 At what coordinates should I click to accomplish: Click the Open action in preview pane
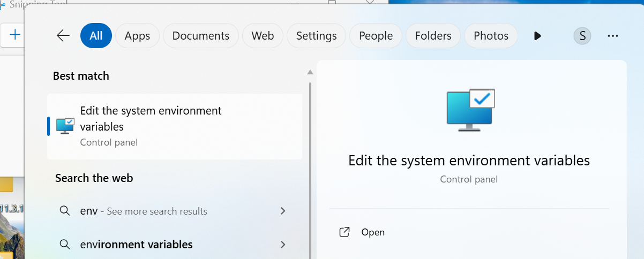click(x=373, y=232)
